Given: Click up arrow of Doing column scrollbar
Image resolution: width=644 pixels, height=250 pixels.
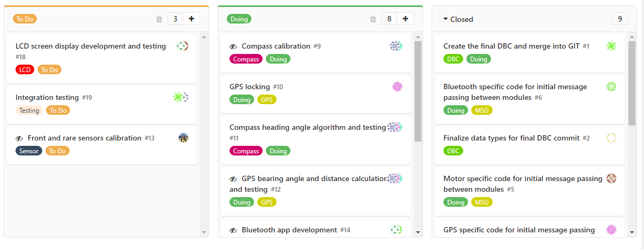Looking at the screenshot, I should 418,37.
